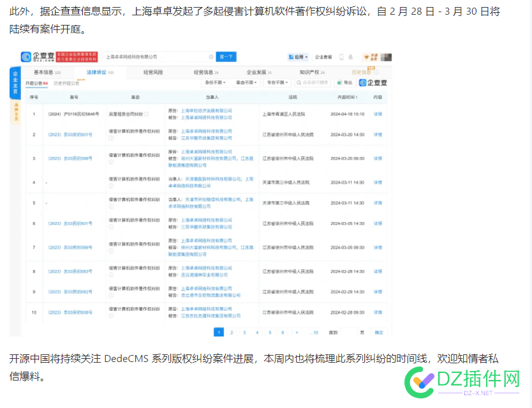This screenshot has width=532, height=408.
Task: Click the 确定 button beside the page jump
Action: click(x=379, y=332)
